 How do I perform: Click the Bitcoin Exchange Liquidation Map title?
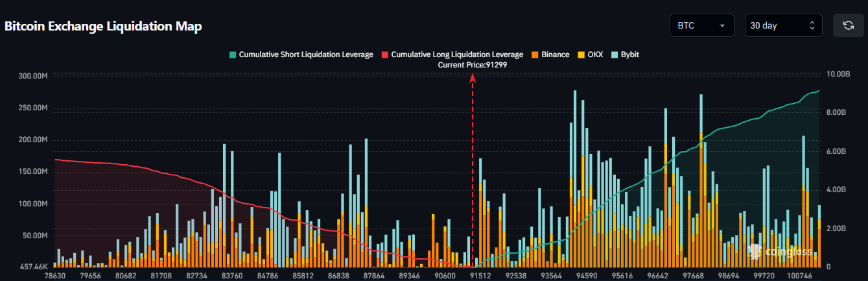coord(104,27)
